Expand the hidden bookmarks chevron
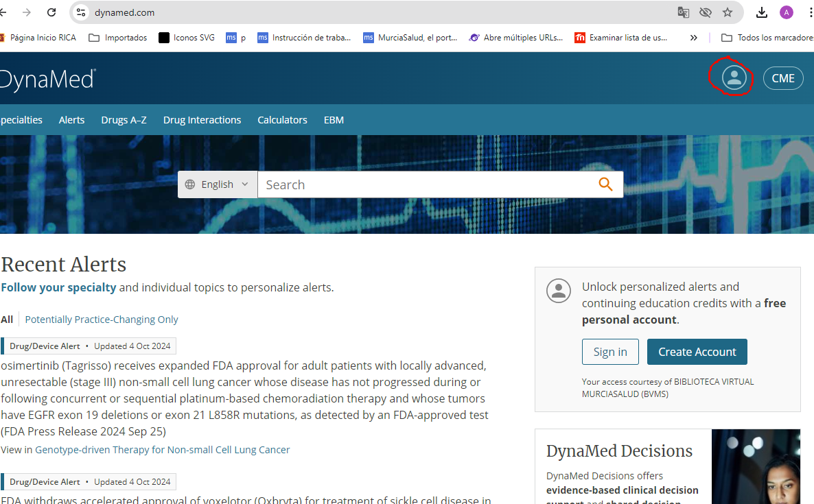The height and width of the screenshot is (504, 814). [693, 38]
